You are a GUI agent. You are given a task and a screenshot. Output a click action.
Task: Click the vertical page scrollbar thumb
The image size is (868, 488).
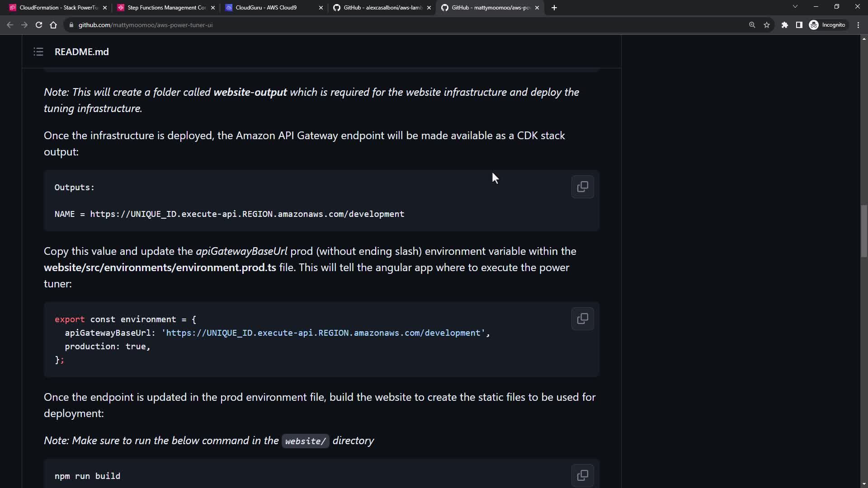[x=863, y=230]
